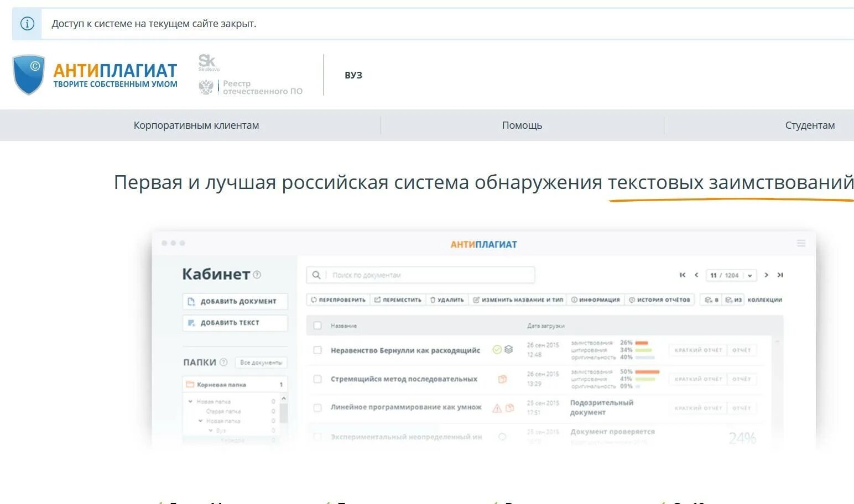Screen dimensions: 854x504
Task: Click the Skolkovo Sk logo
Action: coord(208,62)
